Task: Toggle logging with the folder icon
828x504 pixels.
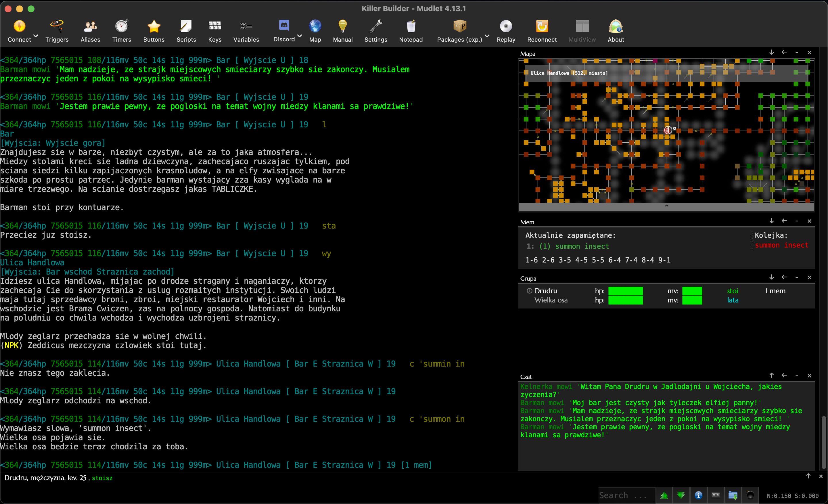Action: tap(733, 495)
